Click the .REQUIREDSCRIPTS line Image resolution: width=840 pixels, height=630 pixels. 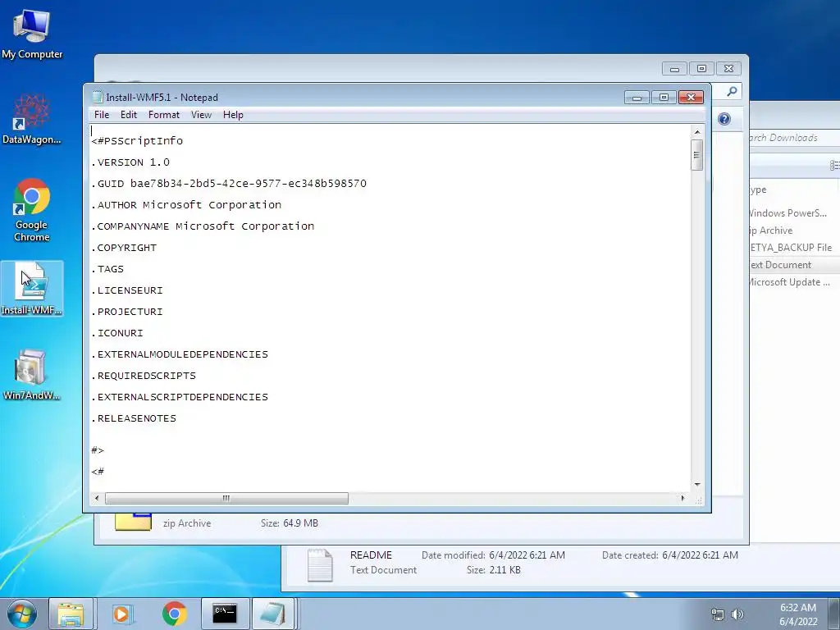[x=144, y=376]
